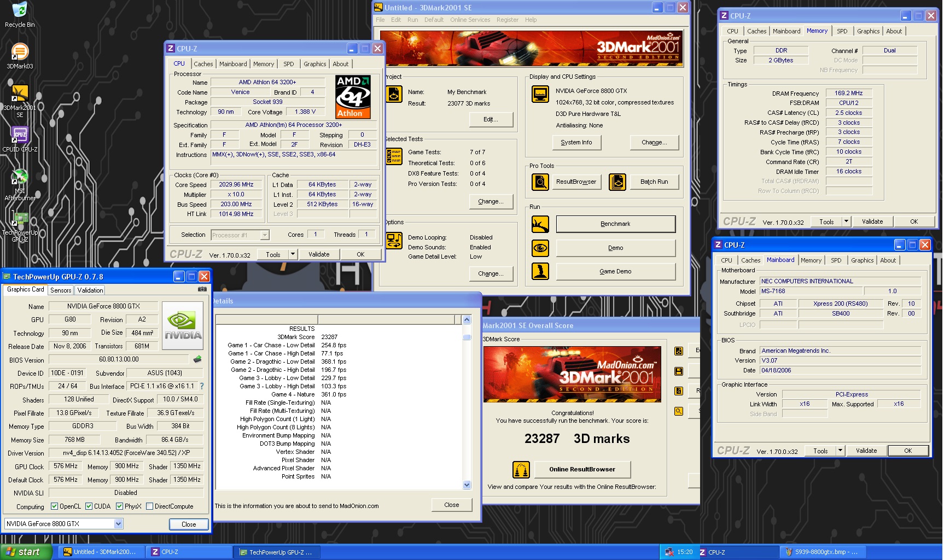Click the Benchmark button in 3DMark2001
Screen dimensions: 944x560
pyautogui.click(x=616, y=224)
